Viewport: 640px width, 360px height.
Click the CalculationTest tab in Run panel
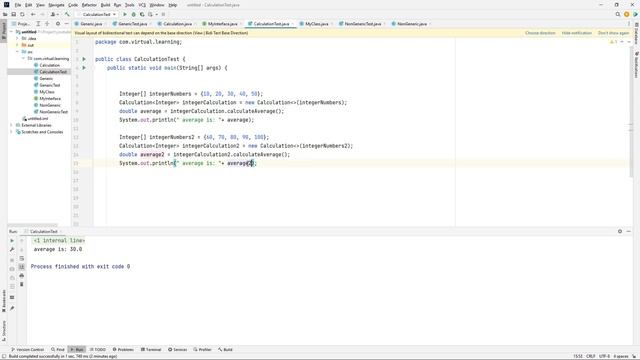pos(43,231)
